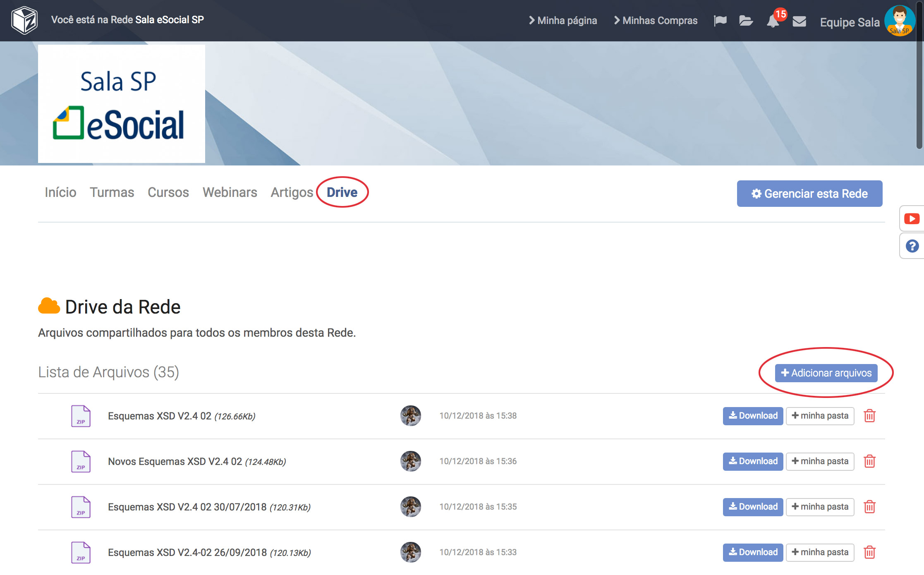
Task: Open the folder icon in top bar
Action: (746, 21)
